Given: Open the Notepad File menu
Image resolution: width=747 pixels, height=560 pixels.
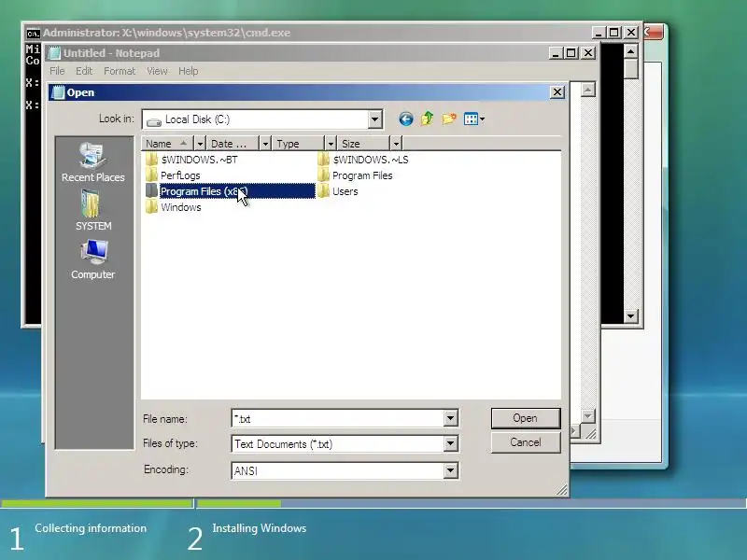Looking at the screenshot, I should click(57, 71).
